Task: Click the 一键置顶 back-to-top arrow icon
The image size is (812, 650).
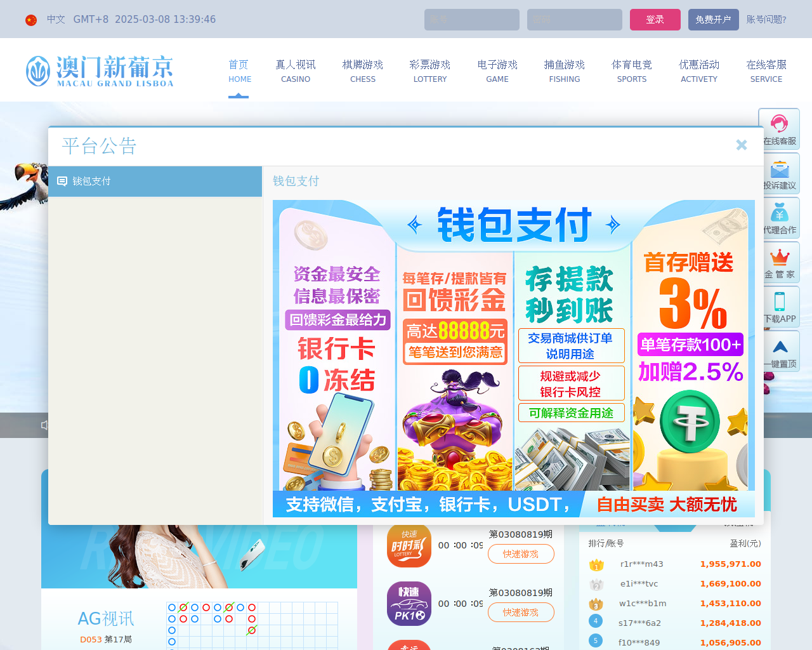Action: [x=780, y=347]
